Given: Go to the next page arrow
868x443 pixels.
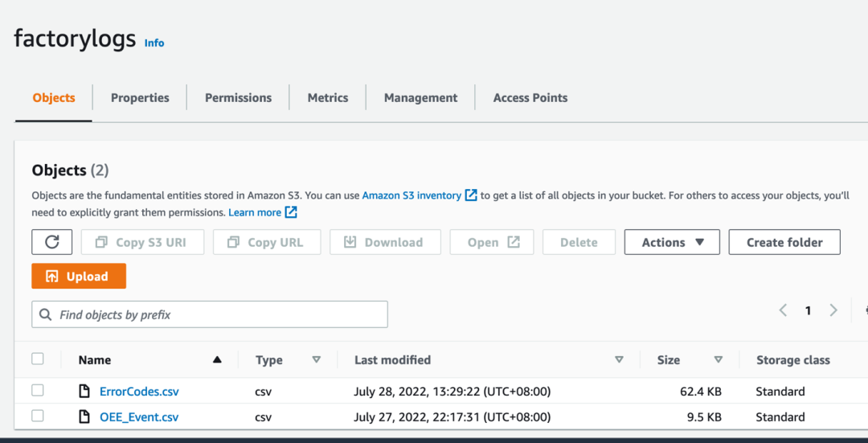Looking at the screenshot, I should click(x=833, y=310).
